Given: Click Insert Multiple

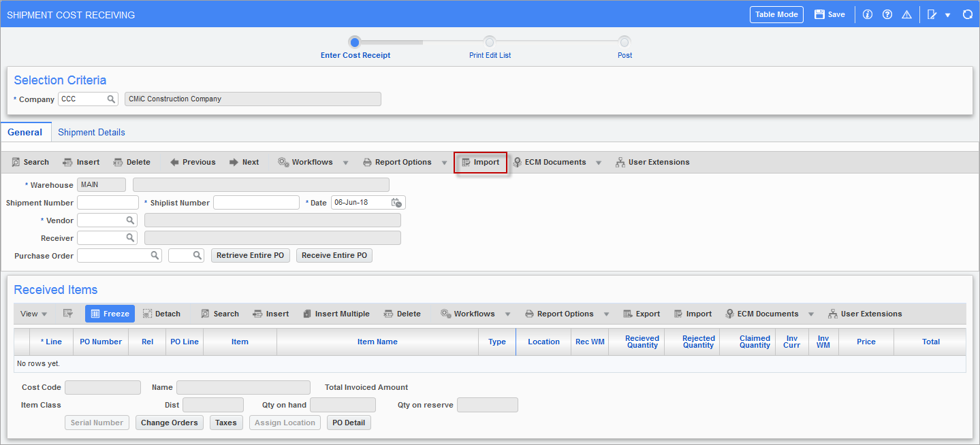Looking at the screenshot, I should tap(336, 314).
